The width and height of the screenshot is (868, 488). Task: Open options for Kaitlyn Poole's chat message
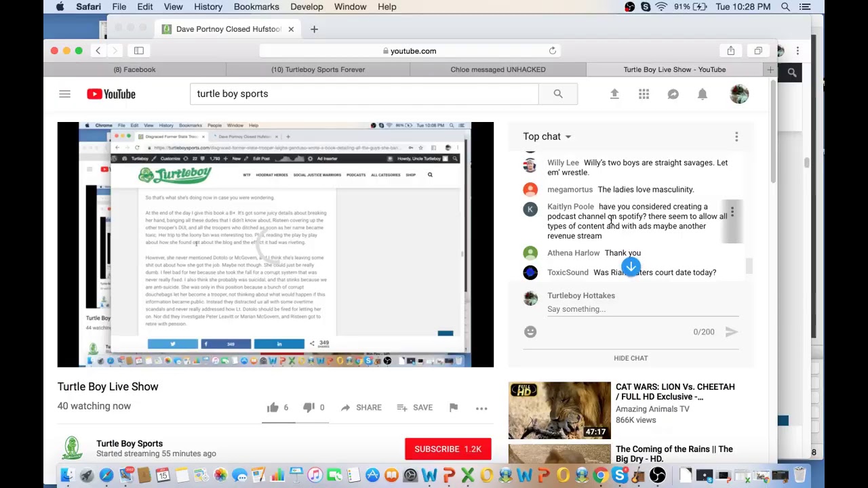[x=732, y=212]
